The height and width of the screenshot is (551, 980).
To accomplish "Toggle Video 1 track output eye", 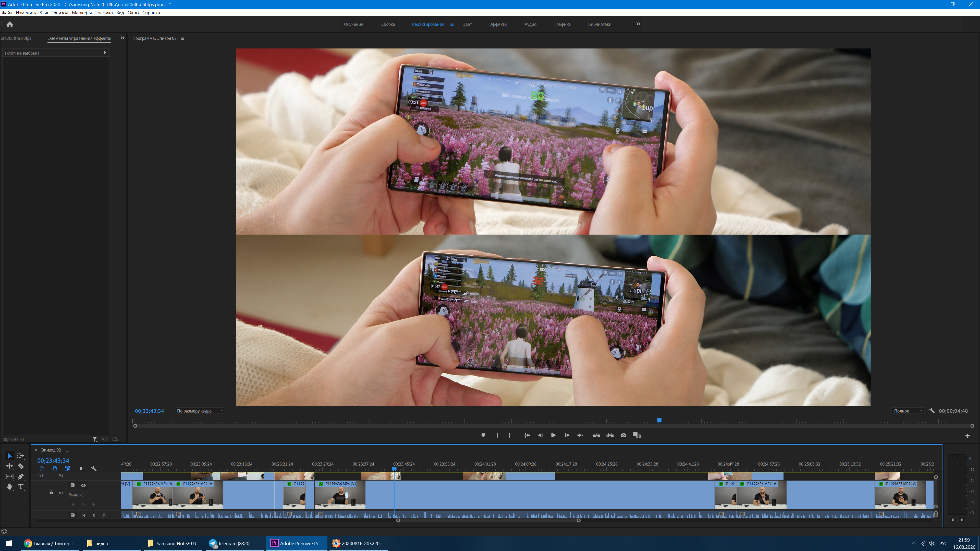I will click(x=83, y=485).
